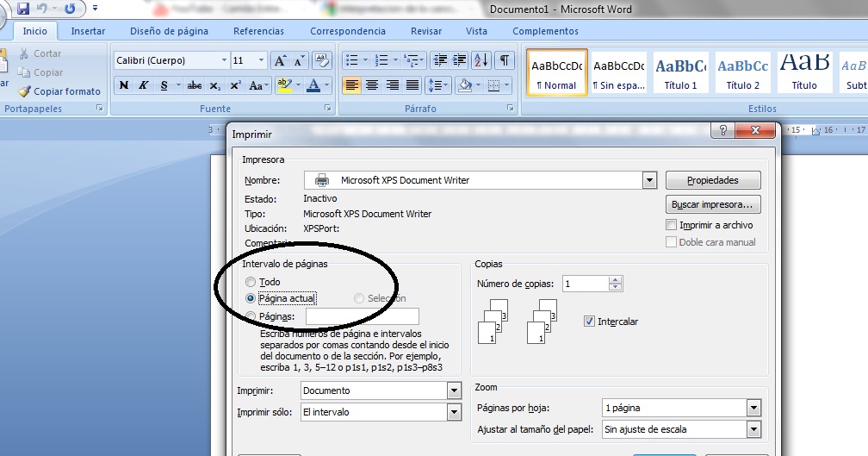Click the sort A-Z icon
The height and width of the screenshot is (456, 868).
click(x=481, y=59)
